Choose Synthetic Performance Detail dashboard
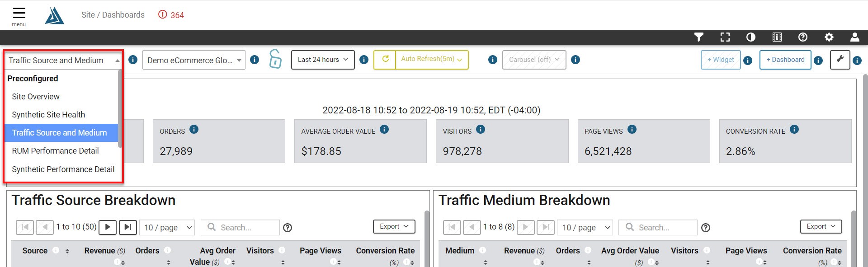This screenshot has width=868, height=267. tap(61, 169)
